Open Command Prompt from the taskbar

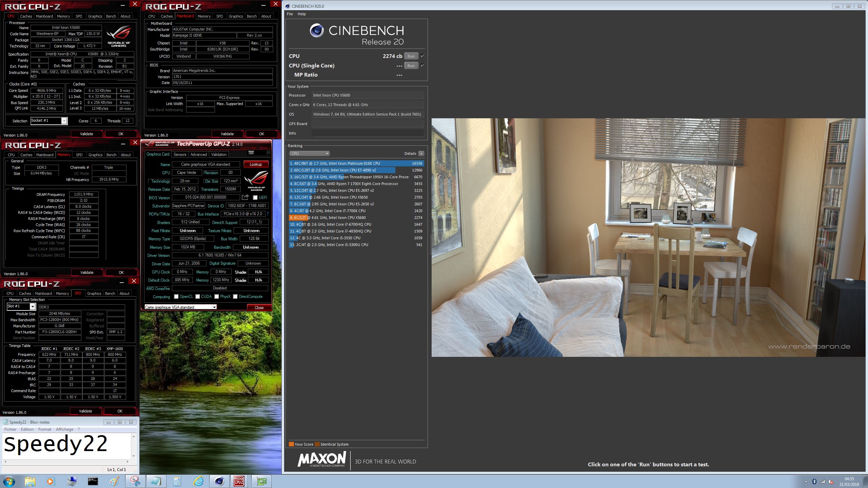pyautogui.click(x=93, y=481)
